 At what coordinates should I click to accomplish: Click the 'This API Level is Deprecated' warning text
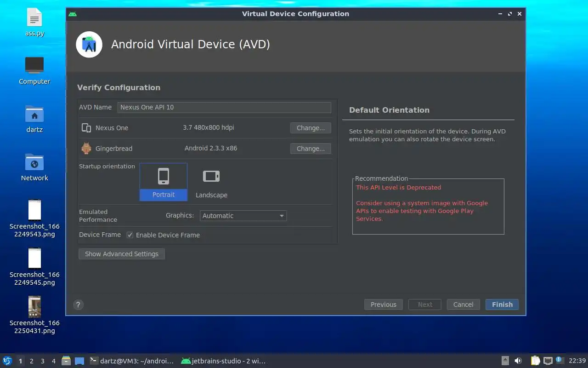pos(398,188)
